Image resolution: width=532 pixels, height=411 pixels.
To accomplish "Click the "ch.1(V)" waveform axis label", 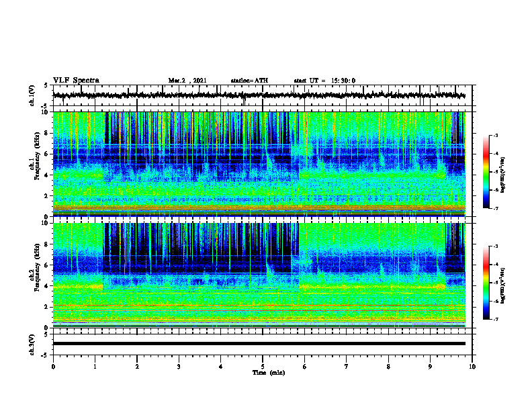I will [32, 95].
